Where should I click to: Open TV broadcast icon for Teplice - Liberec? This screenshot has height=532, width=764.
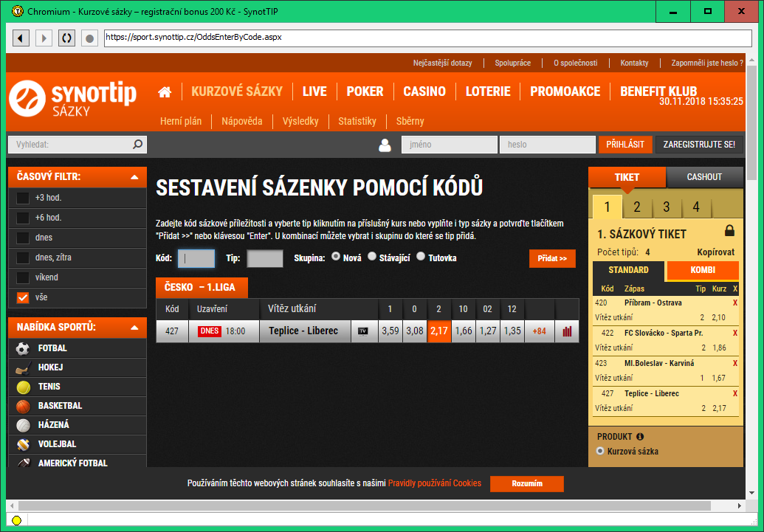(x=363, y=331)
